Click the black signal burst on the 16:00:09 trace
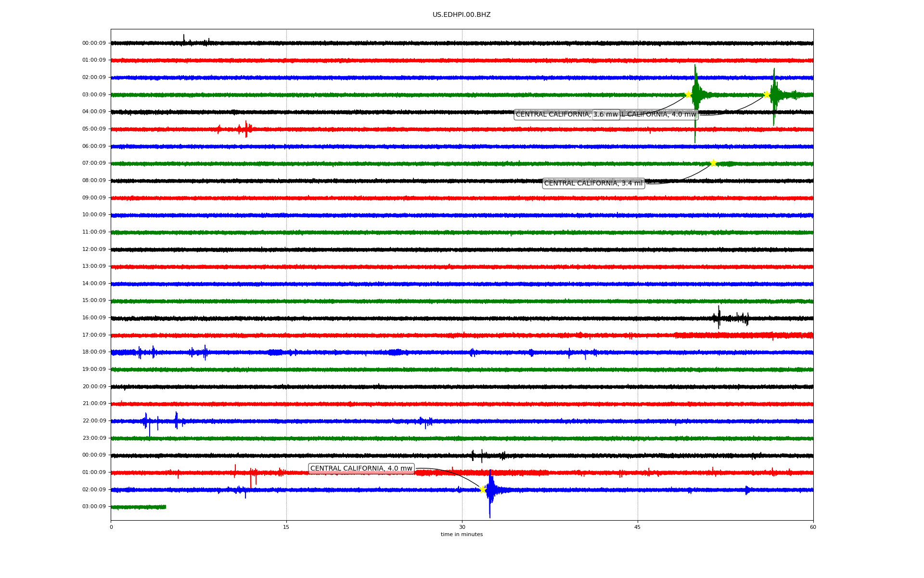 pyautogui.click(x=719, y=317)
